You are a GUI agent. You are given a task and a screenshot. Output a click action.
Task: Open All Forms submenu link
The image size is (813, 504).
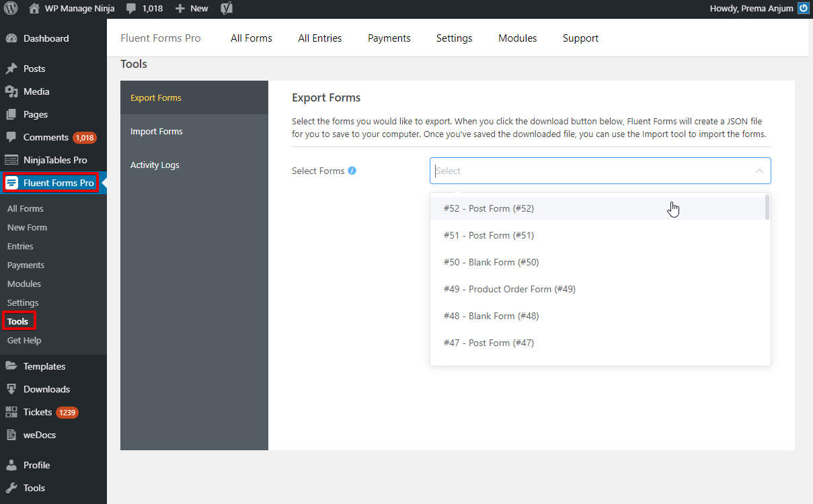click(26, 208)
